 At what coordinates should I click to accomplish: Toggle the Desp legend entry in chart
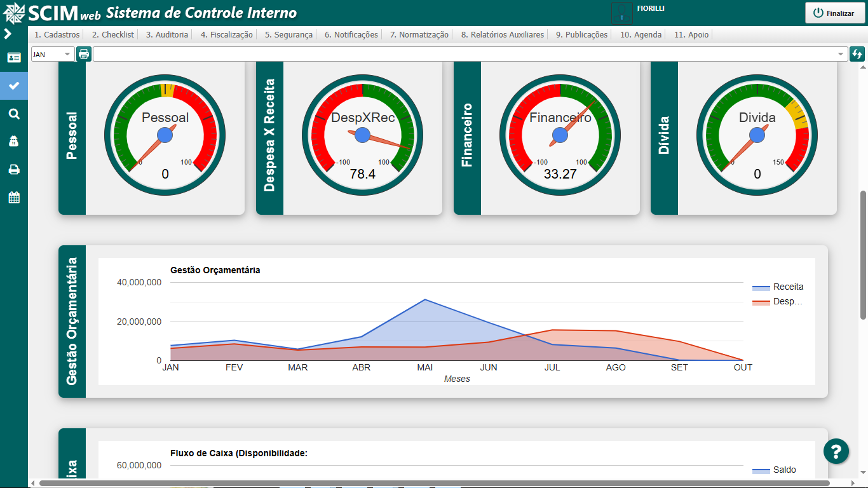tap(778, 302)
